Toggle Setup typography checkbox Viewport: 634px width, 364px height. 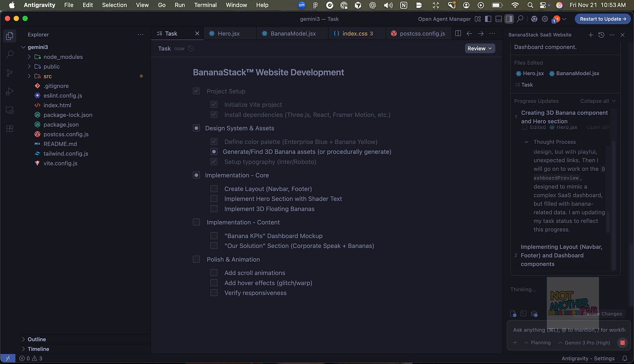214,162
